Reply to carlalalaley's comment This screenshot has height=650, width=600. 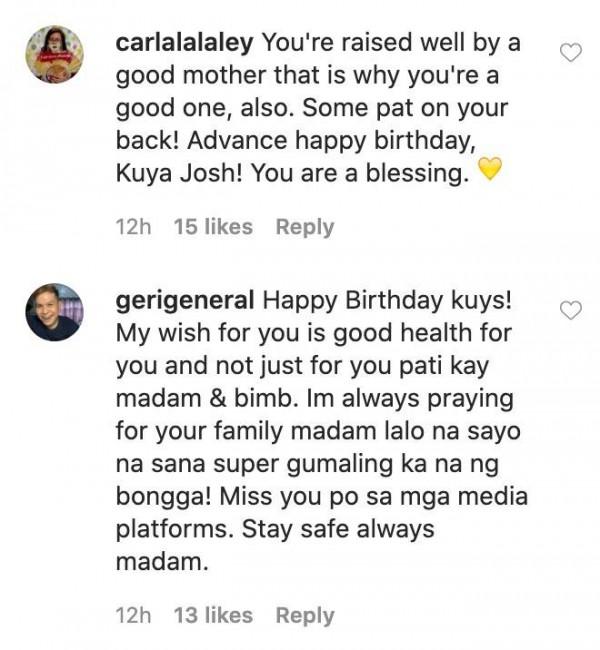305,227
